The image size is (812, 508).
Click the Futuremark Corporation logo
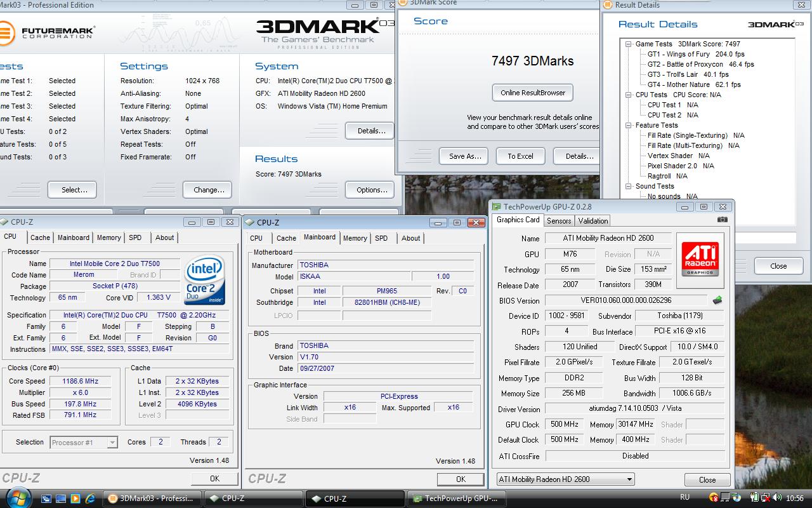pyautogui.click(x=48, y=32)
